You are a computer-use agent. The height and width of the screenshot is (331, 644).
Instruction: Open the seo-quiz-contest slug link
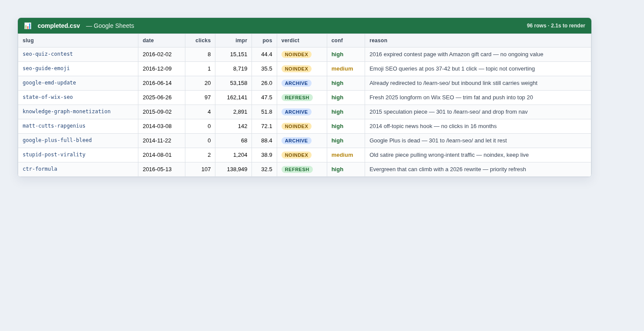click(48, 54)
